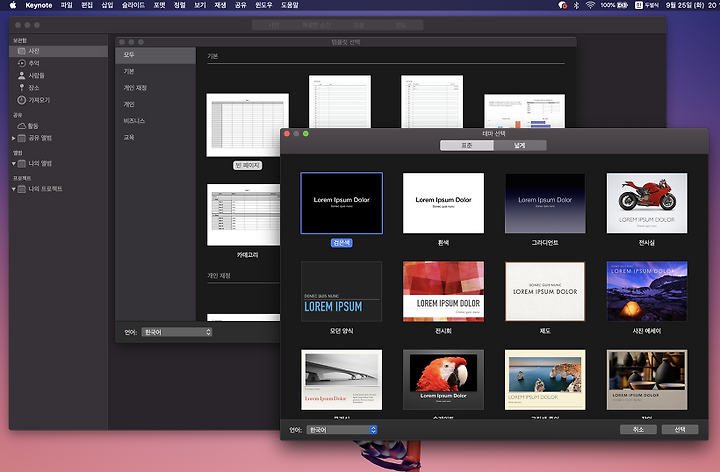Click the Bluetooth status icon in menu bar

click(x=576, y=5)
